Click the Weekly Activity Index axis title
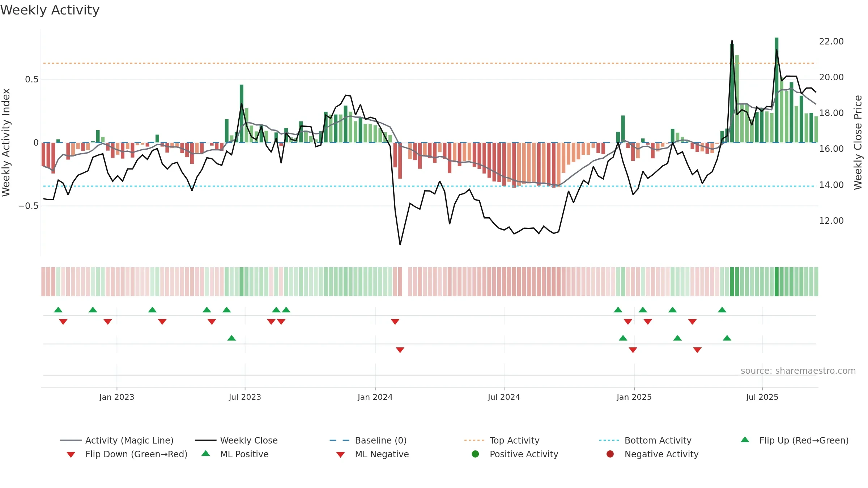The height and width of the screenshot is (488, 868). pos(6,142)
